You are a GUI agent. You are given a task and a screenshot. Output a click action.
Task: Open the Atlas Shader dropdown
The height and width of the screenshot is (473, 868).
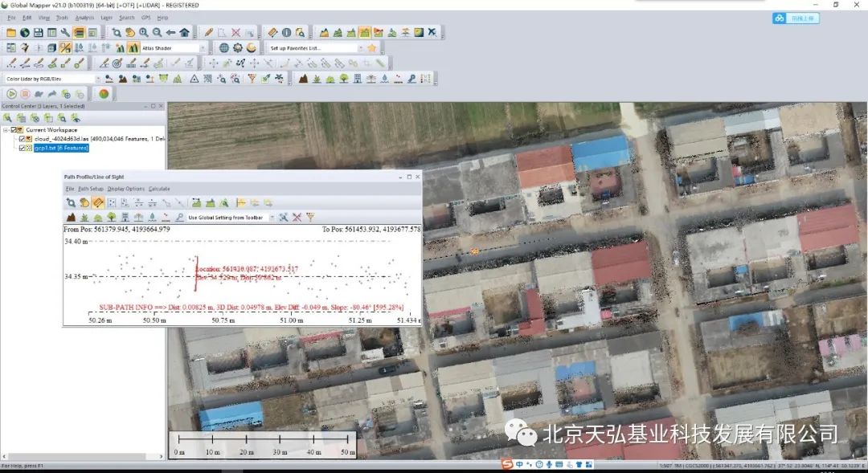(x=202, y=48)
